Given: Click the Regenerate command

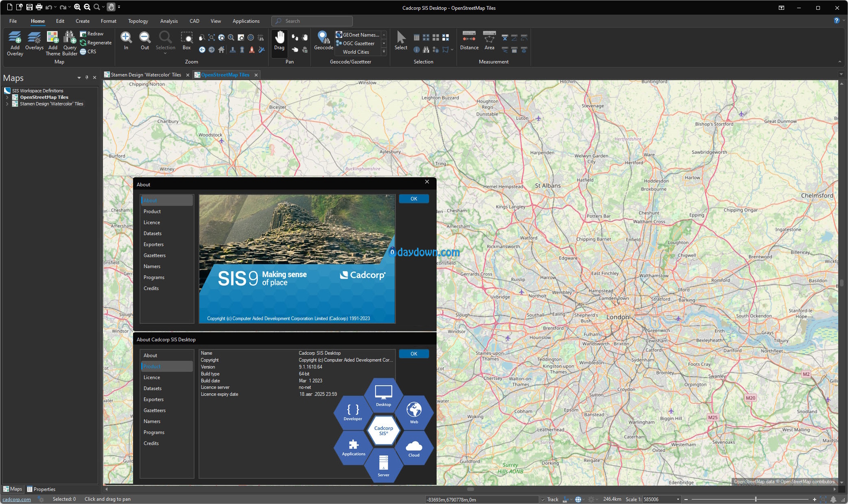Looking at the screenshot, I should (x=96, y=43).
